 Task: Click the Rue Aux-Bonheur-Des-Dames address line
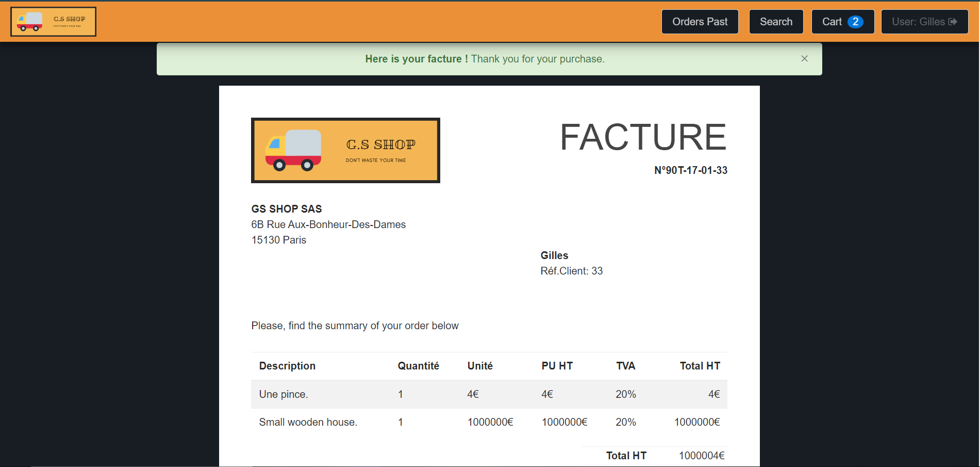coord(328,224)
